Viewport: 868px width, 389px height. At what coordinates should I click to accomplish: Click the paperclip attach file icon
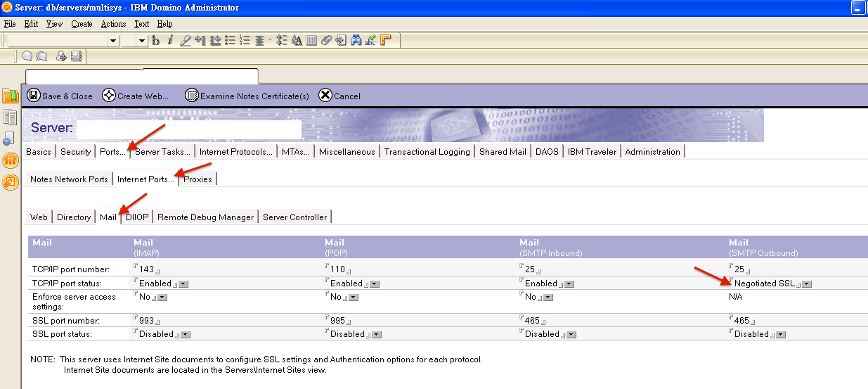click(325, 41)
